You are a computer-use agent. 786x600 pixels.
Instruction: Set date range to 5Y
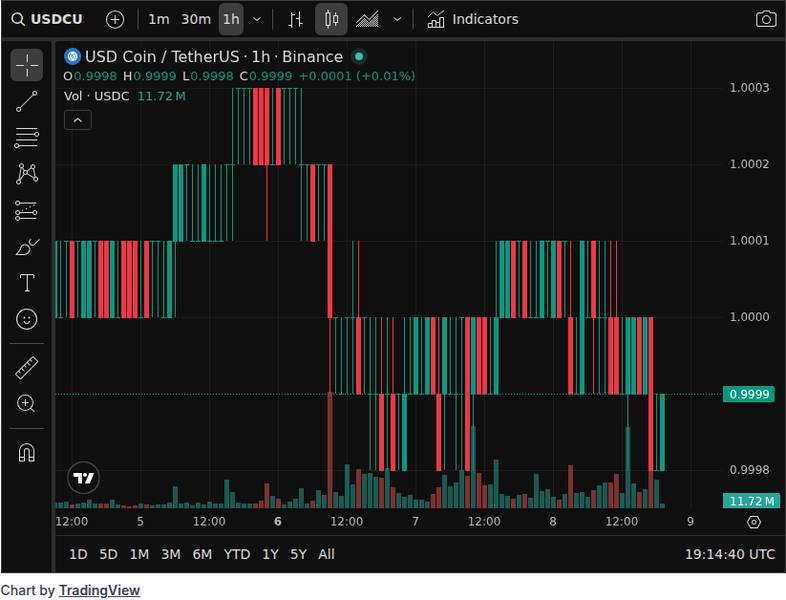pos(298,554)
